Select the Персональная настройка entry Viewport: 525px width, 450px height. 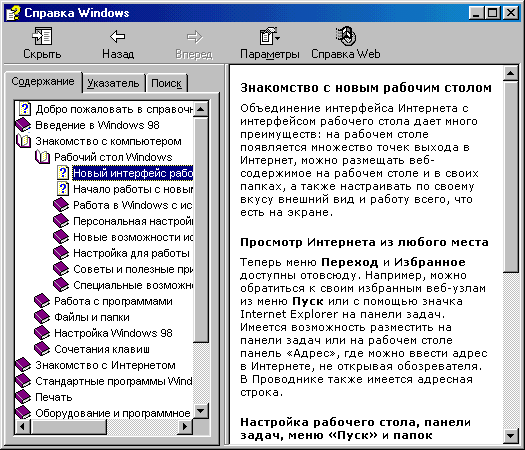(x=133, y=221)
